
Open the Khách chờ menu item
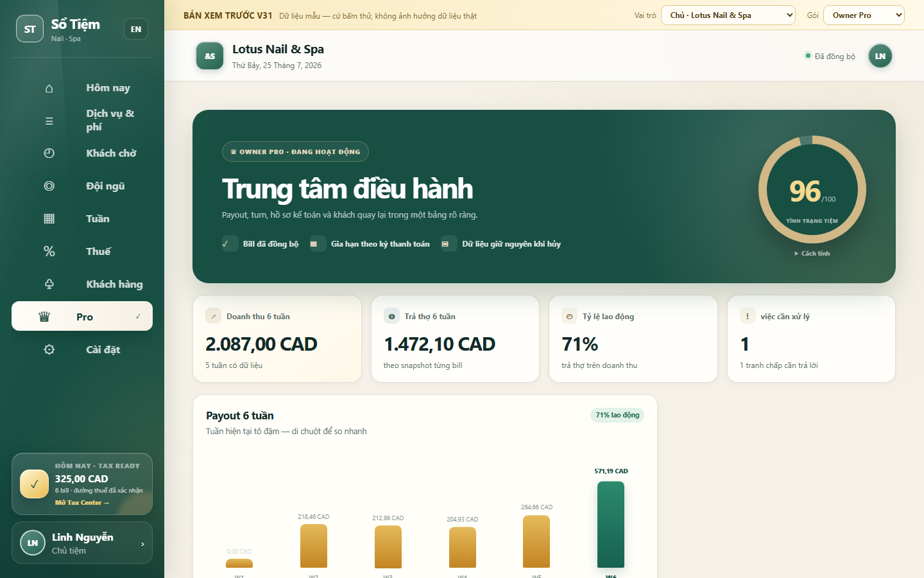pos(82,153)
